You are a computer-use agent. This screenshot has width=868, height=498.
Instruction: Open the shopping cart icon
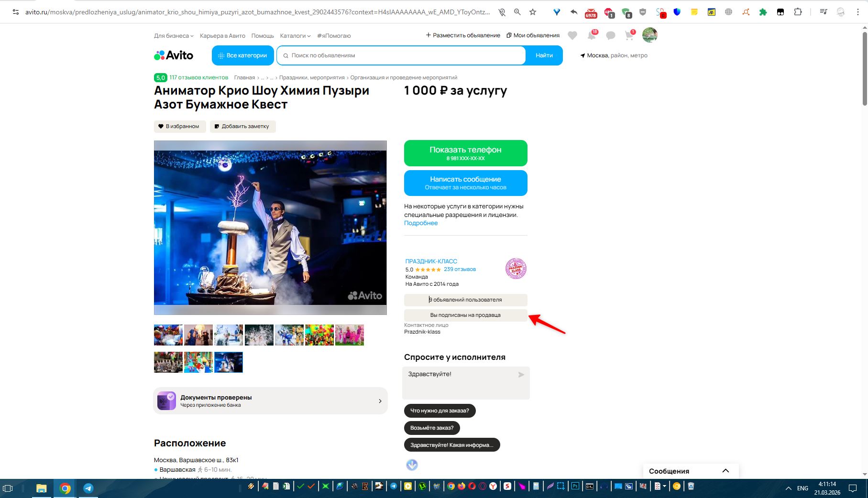point(629,35)
